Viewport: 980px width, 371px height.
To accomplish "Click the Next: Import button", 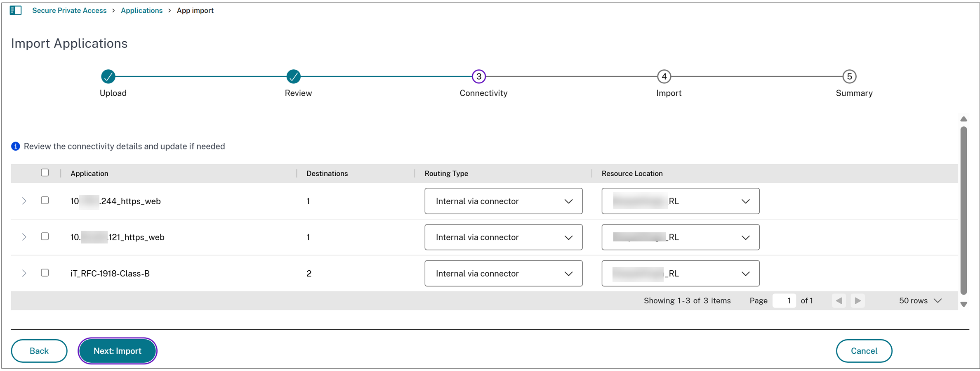I will click(x=117, y=351).
